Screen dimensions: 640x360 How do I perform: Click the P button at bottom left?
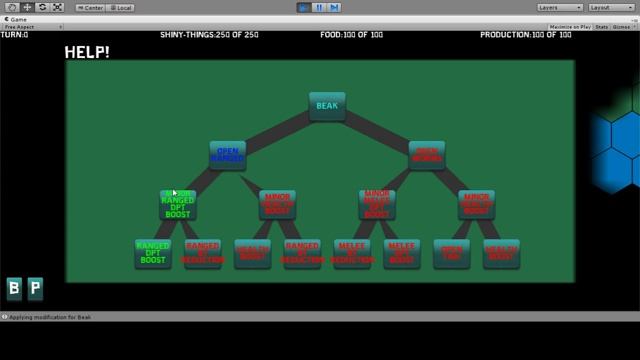[x=36, y=289]
